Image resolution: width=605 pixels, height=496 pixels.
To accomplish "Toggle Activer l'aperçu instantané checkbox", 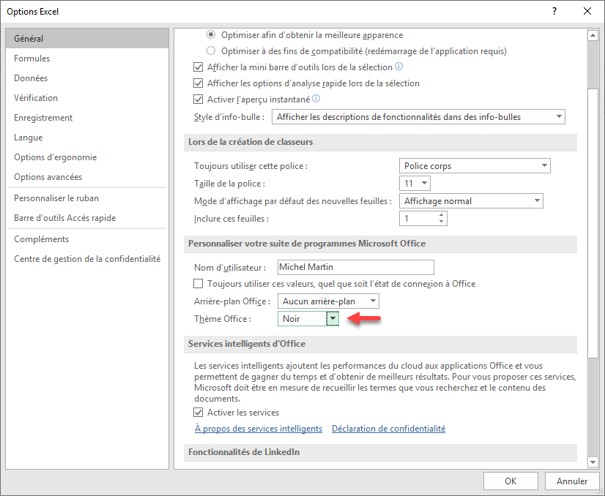I will [197, 99].
